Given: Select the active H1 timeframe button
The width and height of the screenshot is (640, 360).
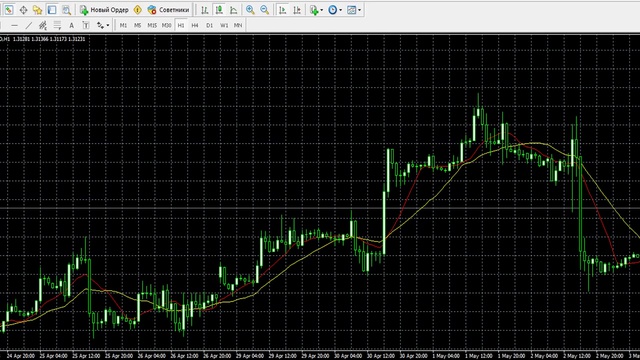Looking at the screenshot, I should [x=181, y=25].
